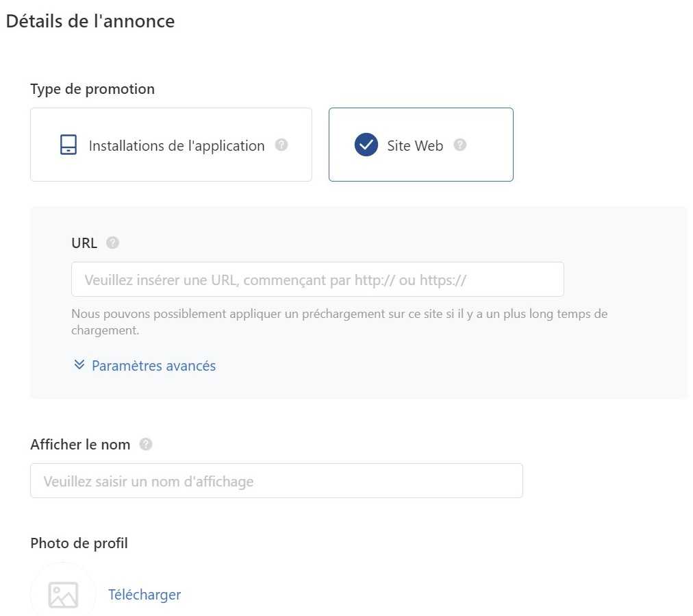Click the double-chevron icon before Paramètres avancés
This screenshot has height=616, width=693.
79,365
